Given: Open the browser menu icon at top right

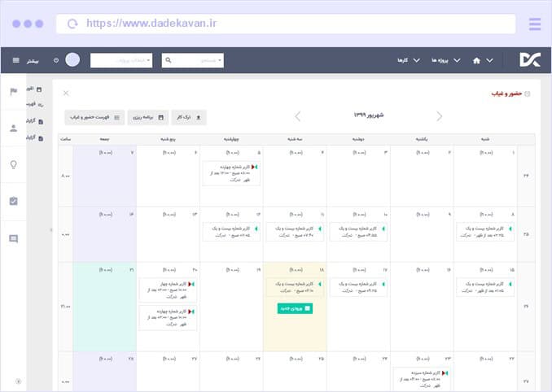Looking at the screenshot, I should (534, 24).
